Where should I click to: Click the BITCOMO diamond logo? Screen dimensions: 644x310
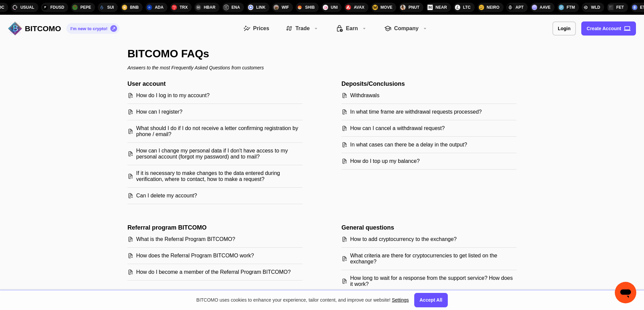tap(15, 28)
